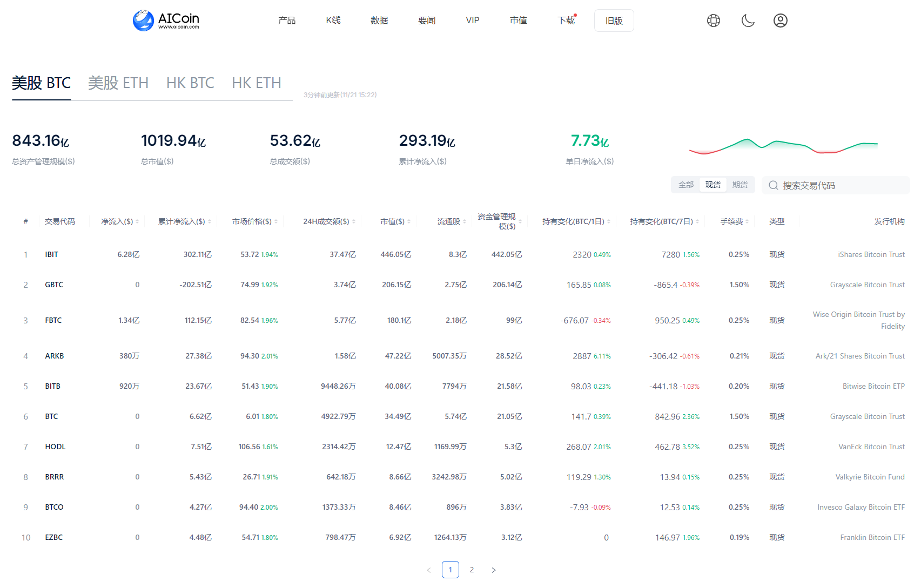This screenshot has width=921, height=588.
Task: Open the VIP menu item
Action: 473,21
